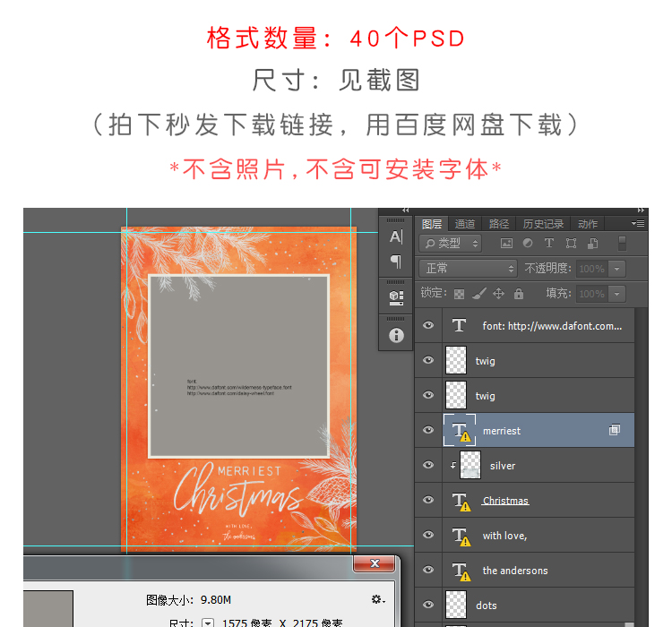672x627 pixels.
Task: Click the lock position move icon
Action: (499, 294)
